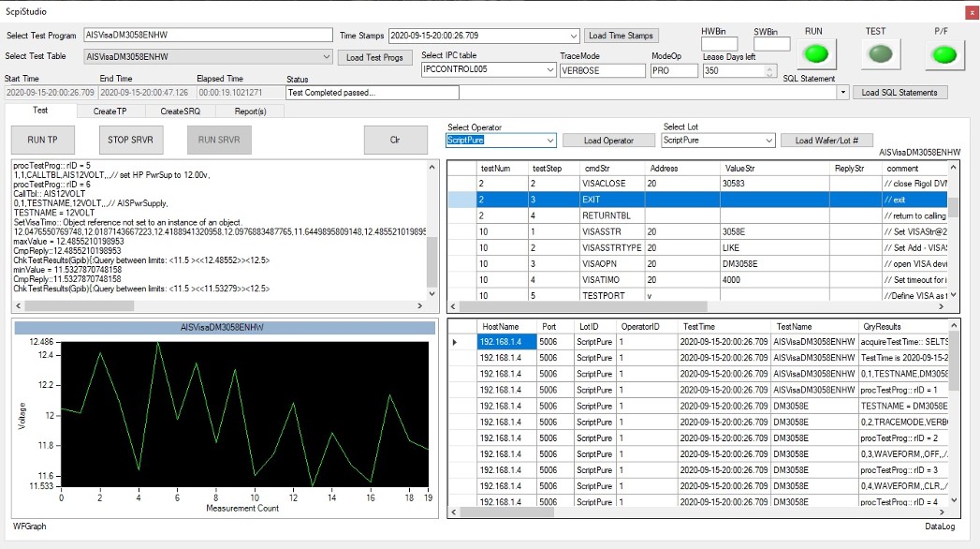
Task: Click the RUN TP button
Action: tap(42, 141)
